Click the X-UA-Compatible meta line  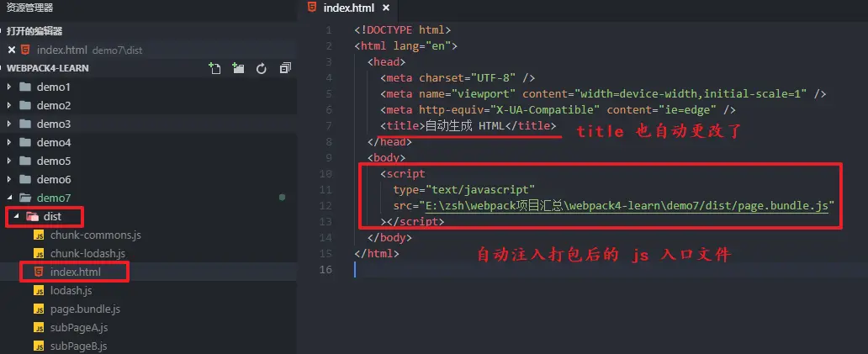[x=558, y=110]
